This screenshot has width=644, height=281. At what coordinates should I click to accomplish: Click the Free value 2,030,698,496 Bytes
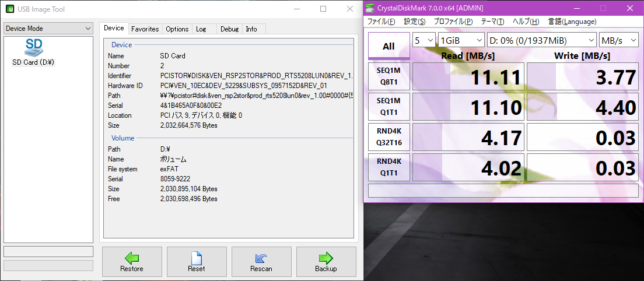[188, 199]
